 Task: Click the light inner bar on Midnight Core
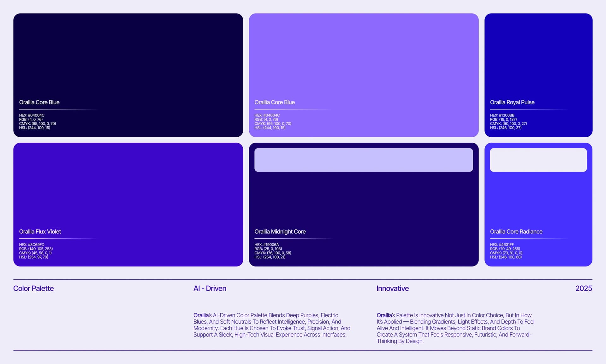coord(364,159)
